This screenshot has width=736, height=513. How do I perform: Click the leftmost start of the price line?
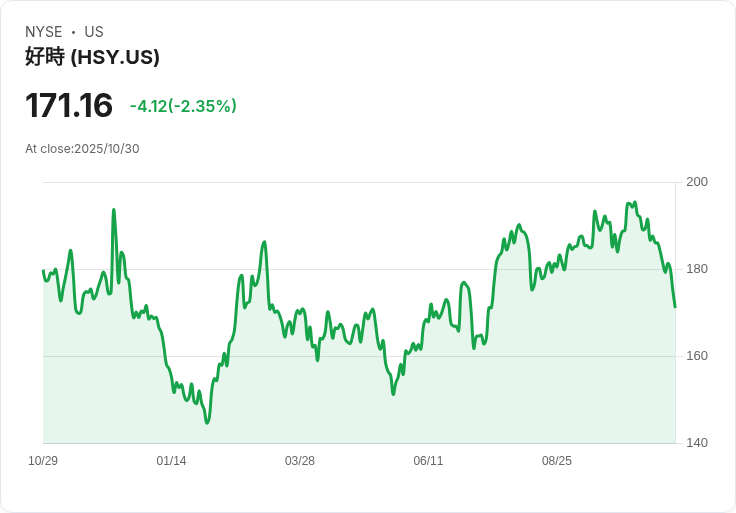[43, 271]
